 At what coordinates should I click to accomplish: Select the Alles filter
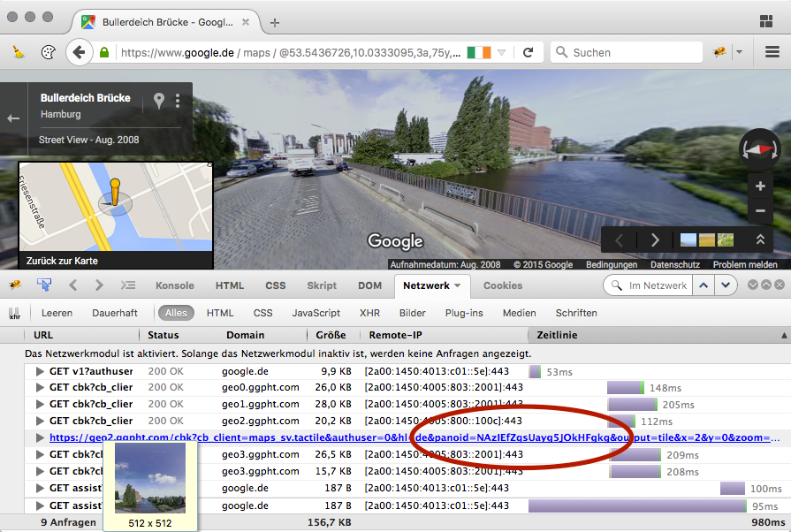pos(176,313)
